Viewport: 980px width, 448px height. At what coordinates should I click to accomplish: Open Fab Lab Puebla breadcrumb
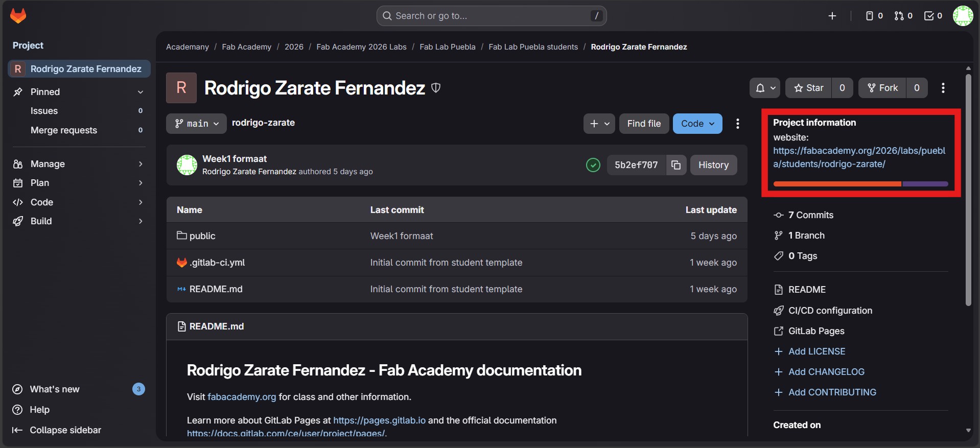448,47
